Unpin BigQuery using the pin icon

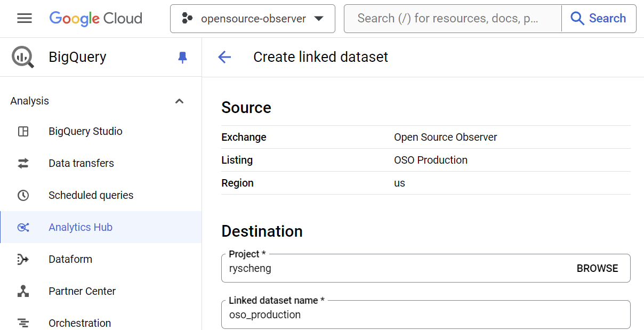click(182, 57)
